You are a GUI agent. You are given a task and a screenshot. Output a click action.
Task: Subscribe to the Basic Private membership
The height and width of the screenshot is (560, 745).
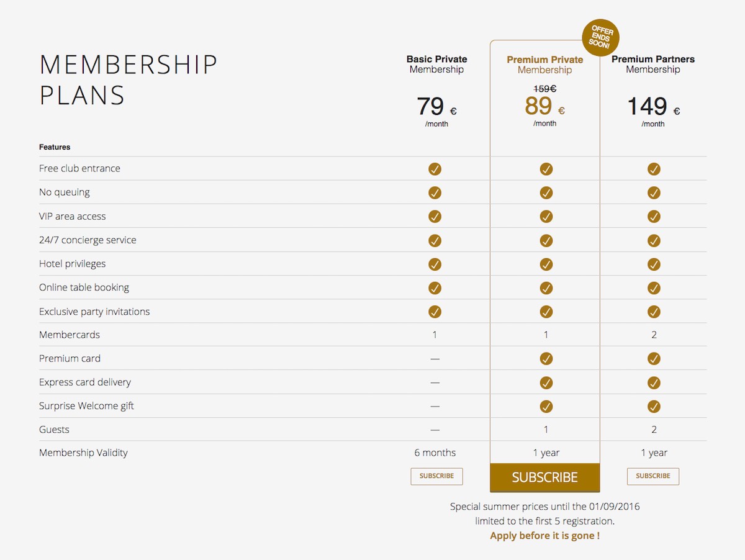[436, 476]
